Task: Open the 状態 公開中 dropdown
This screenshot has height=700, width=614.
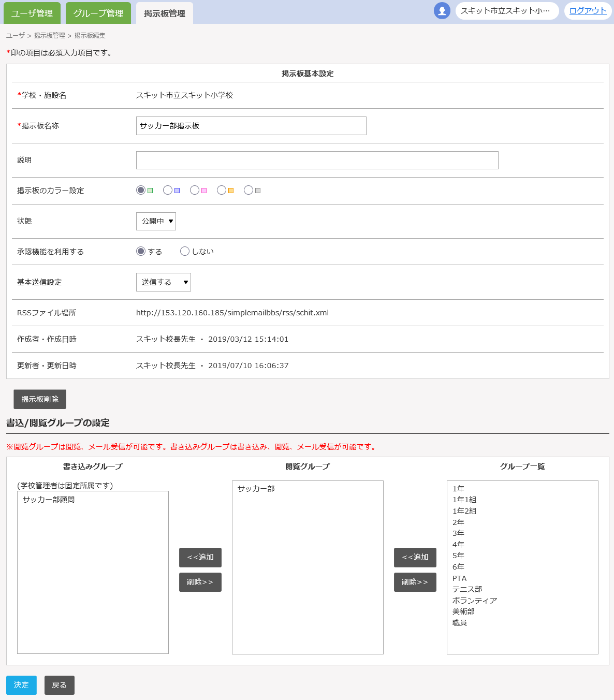Action: pos(156,221)
